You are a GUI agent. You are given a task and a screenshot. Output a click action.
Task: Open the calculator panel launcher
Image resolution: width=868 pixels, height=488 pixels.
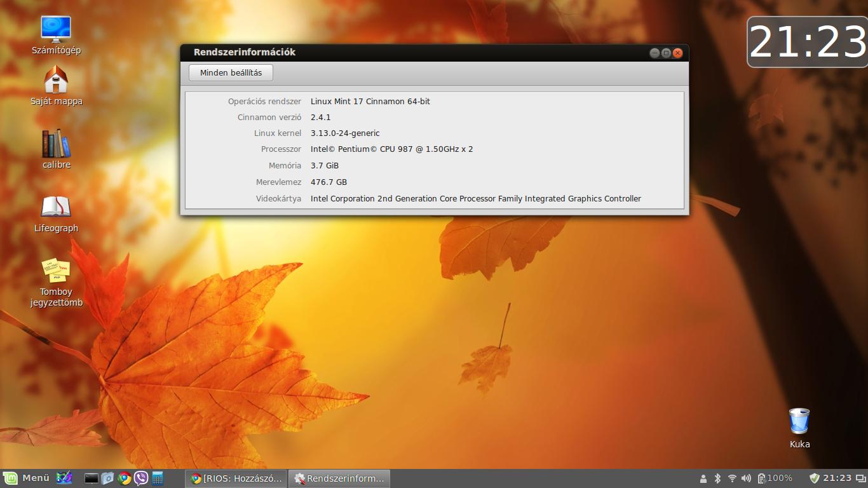[x=157, y=478]
